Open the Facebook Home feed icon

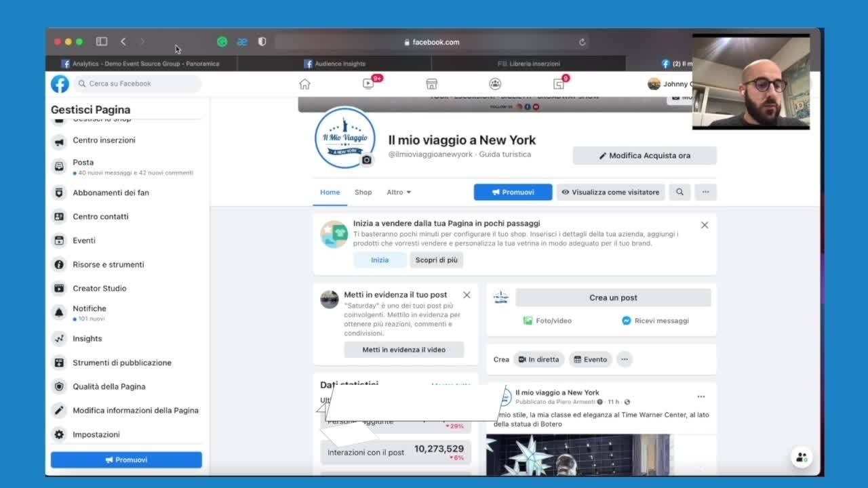coord(304,84)
